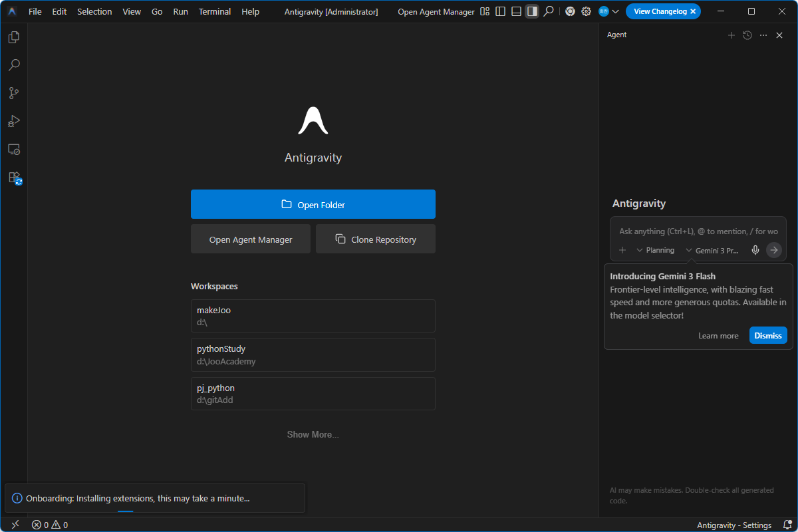Open the Edit menu

tap(60, 11)
